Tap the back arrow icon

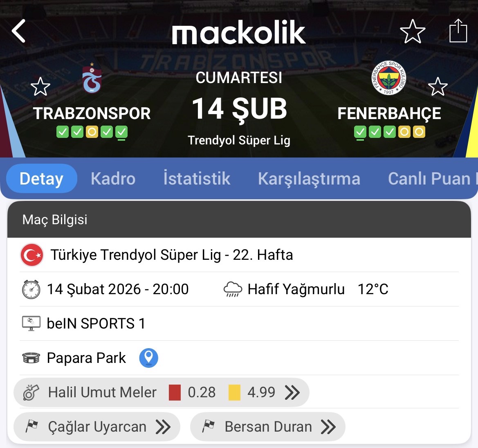19,31
